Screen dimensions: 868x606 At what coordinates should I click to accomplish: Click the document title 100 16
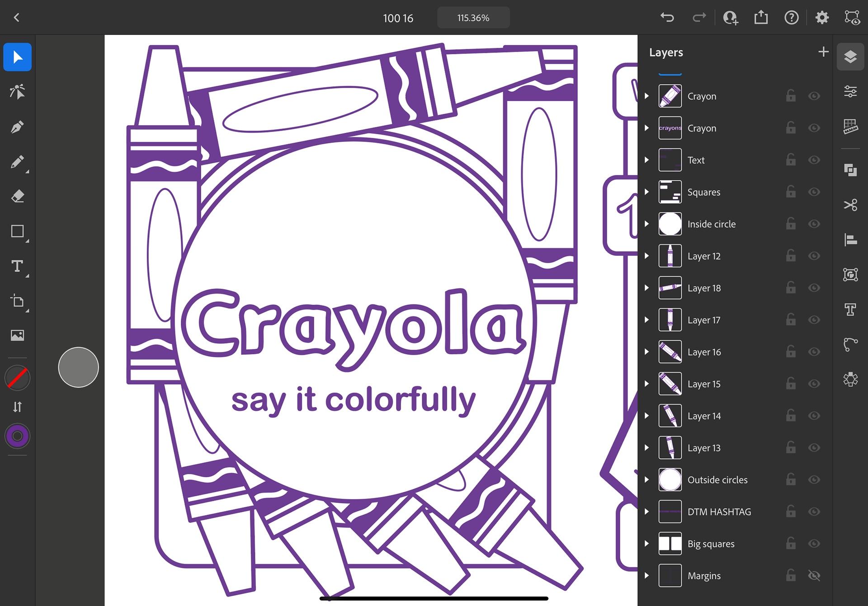click(398, 18)
